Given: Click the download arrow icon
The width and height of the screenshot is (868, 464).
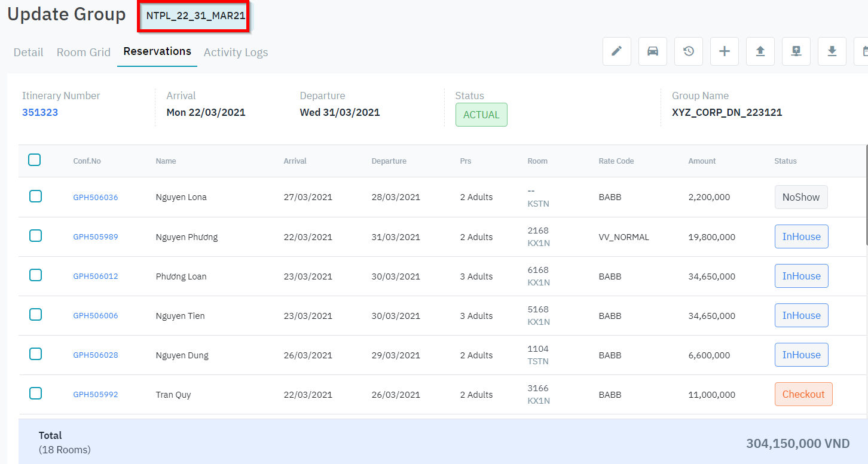Looking at the screenshot, I should tap(832, 51).
